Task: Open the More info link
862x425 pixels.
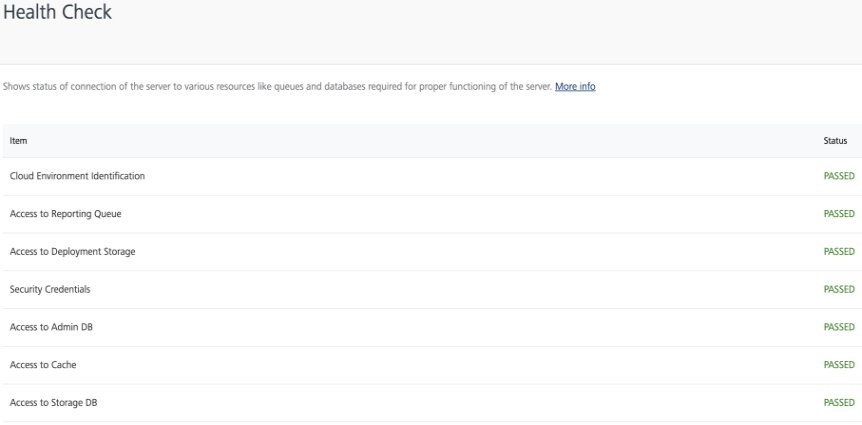Action: [x=575, y=86]
